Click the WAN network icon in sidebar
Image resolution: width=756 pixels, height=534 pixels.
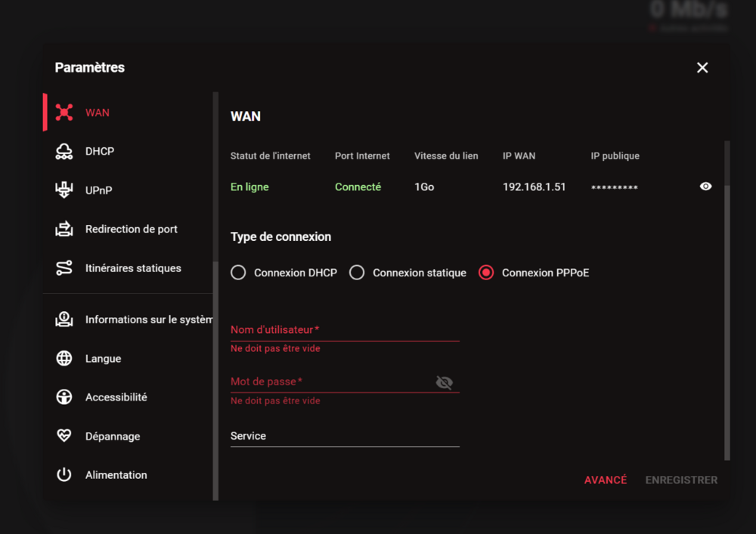coord(64,113)
